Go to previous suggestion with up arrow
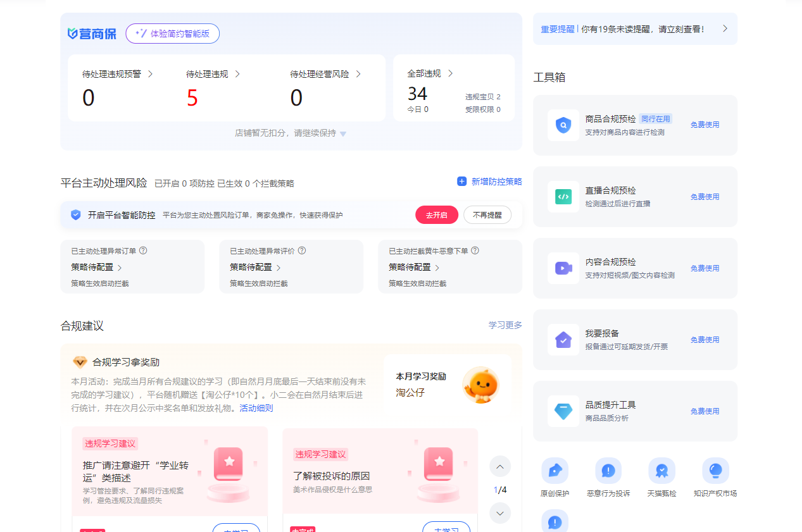 pos(500,467)
